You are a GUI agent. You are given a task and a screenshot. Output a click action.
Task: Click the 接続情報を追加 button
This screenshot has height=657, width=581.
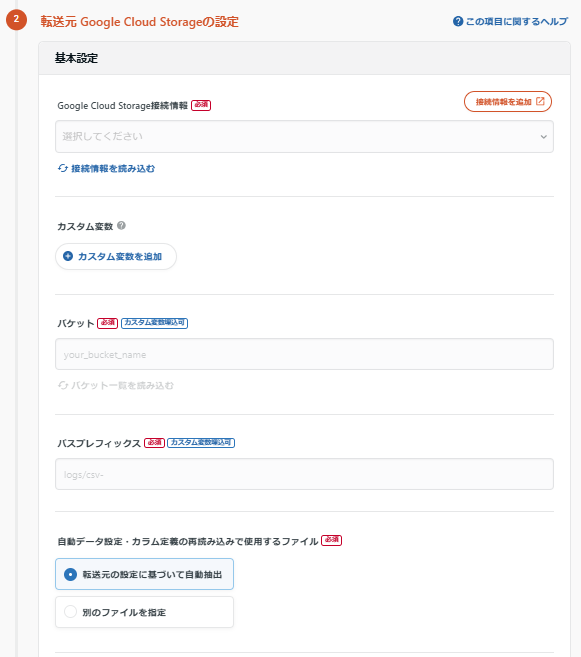pos(508,101)
